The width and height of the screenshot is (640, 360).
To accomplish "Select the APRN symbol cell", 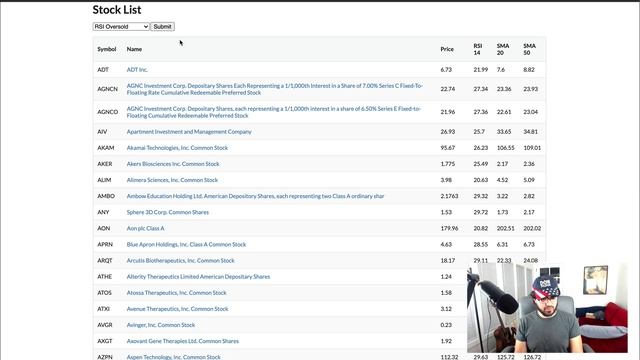I will (x=105, y=244).
